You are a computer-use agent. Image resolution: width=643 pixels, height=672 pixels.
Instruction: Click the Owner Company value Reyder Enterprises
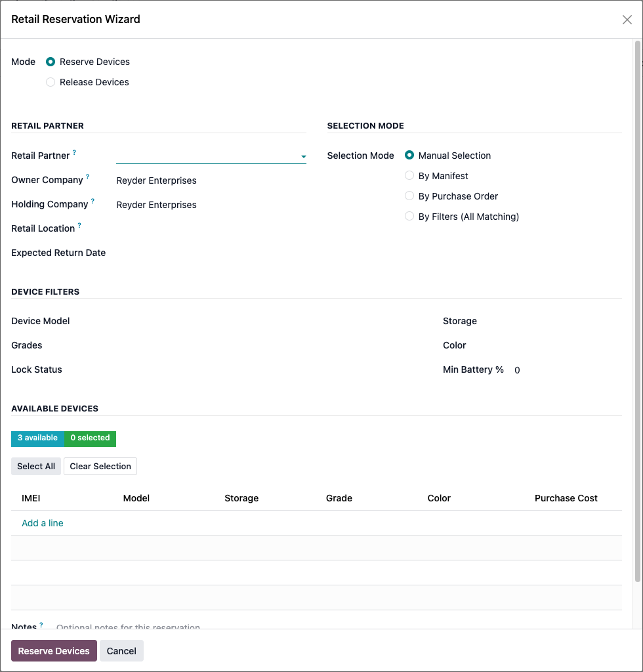click(156, 180)
